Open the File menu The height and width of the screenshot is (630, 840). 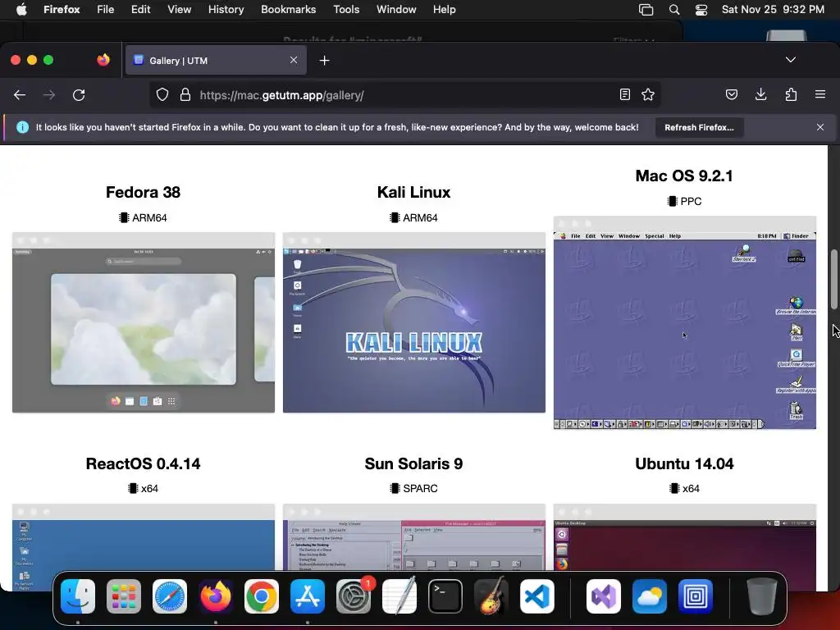tap(106, 9)
